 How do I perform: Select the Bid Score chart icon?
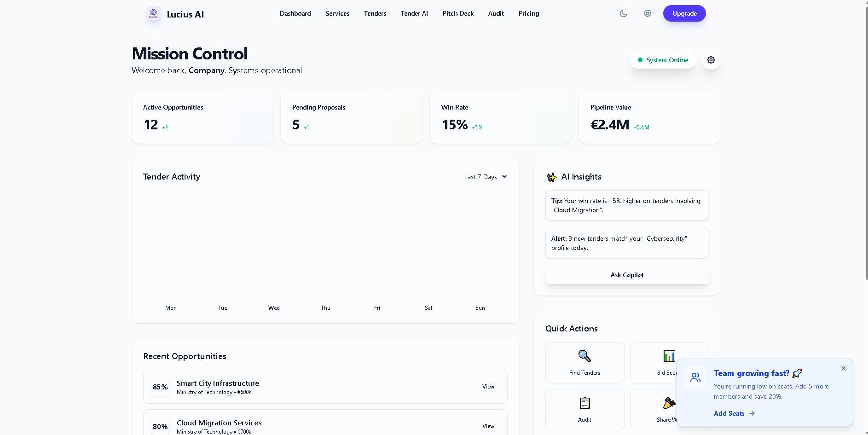[x=669, y=356]
